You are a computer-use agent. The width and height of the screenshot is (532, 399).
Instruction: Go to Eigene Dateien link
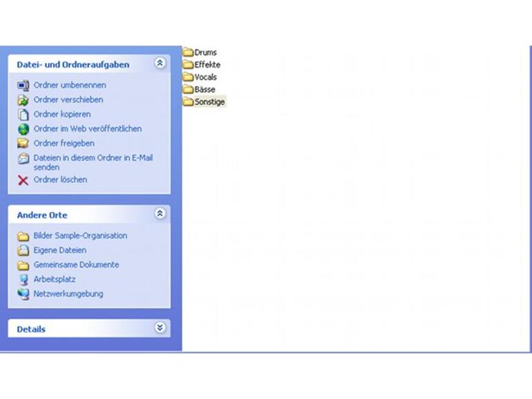pos(60,250)
